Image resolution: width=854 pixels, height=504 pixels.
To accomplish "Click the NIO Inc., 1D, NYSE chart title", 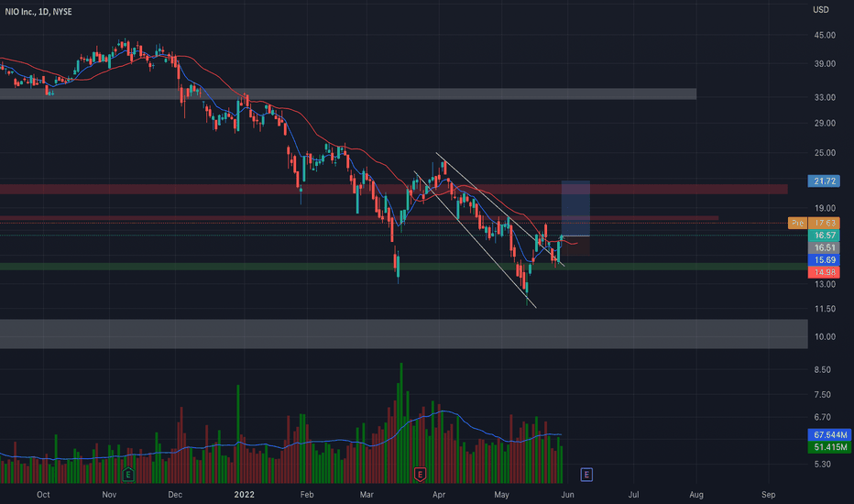I will [x=38, y=11].
